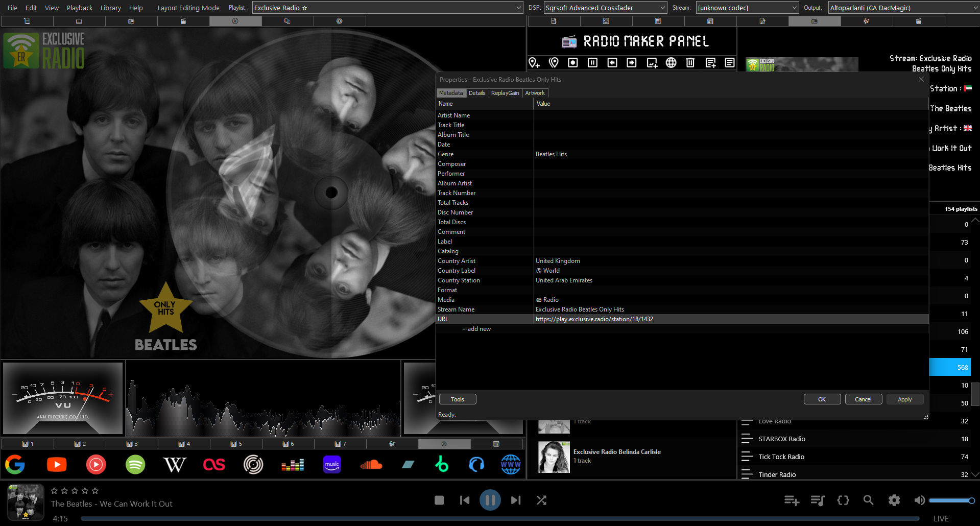The width and height of the screenshot is (980, 526).
Task: Open Google search icon in the links bar
Action: [x=15, y=464]
